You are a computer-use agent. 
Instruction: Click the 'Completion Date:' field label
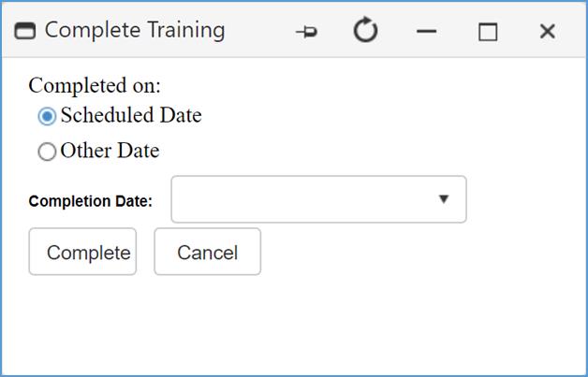91,201
